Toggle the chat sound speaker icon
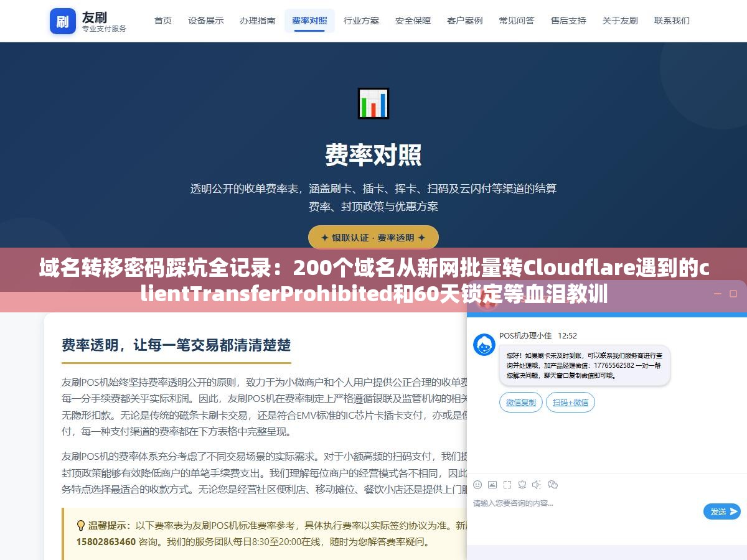Viewport: 747px width, 560px height. tap(537, 485)
